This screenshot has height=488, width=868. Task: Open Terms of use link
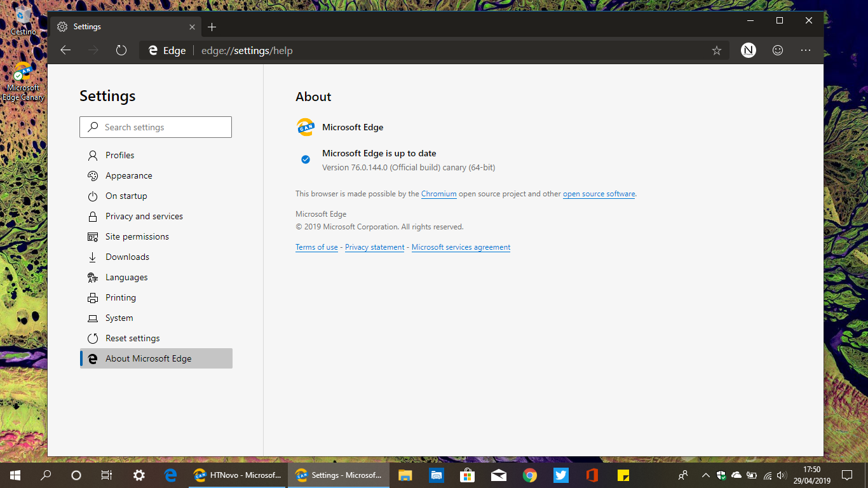(x=316, y=247)
